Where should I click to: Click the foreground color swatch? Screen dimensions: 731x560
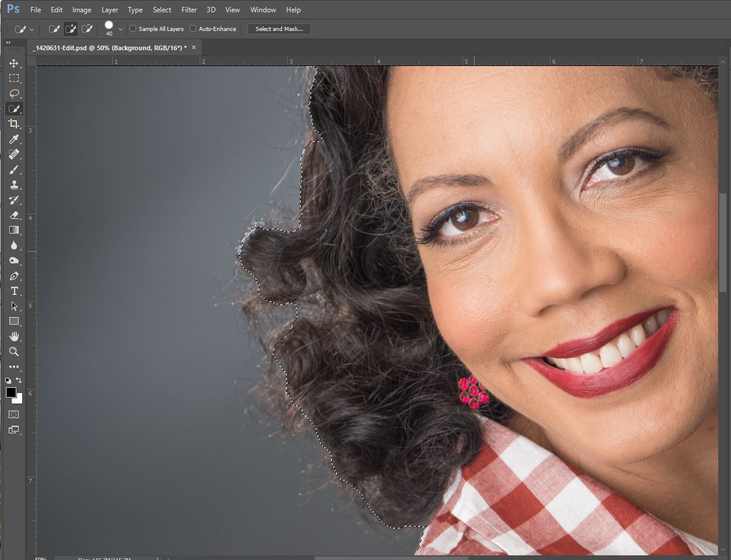click(12, 392)
